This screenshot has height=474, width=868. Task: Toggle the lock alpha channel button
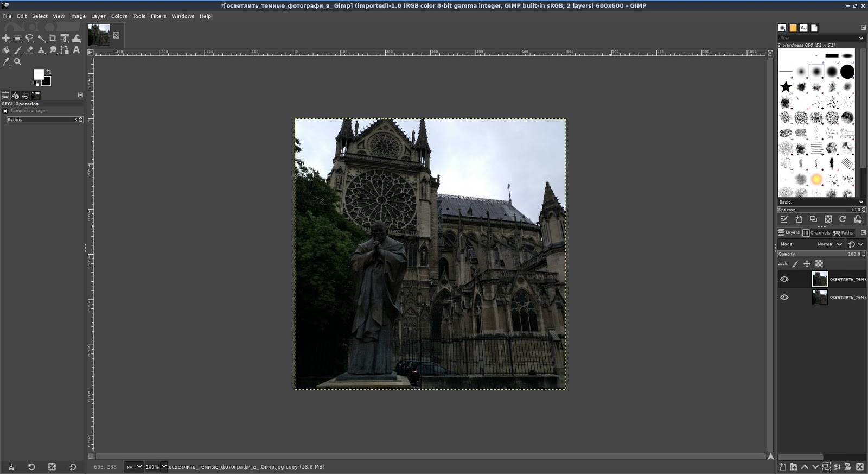[x=819, y=264]
